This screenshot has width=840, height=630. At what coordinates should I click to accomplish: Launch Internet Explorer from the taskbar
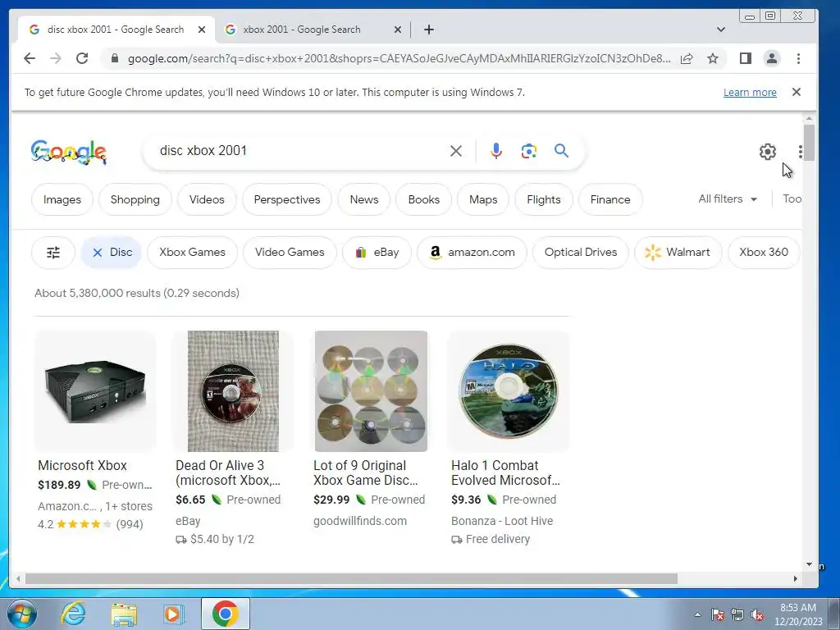[x=73, y=614]
